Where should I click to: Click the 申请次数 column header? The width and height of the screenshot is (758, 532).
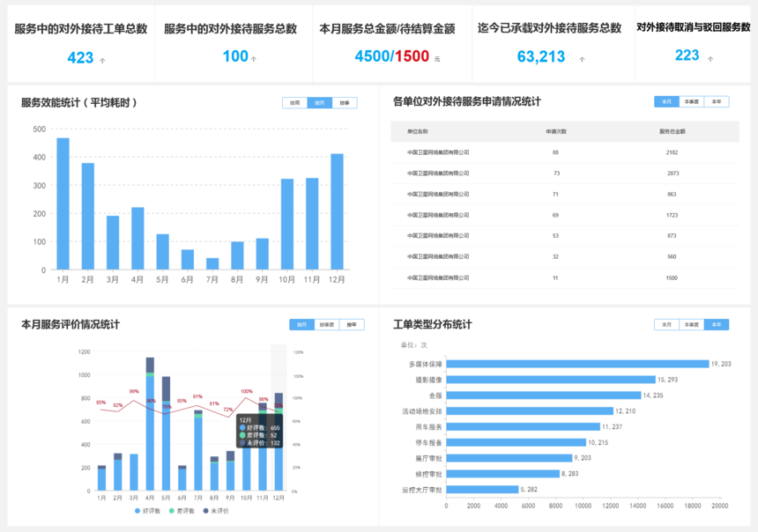(556, 131)
